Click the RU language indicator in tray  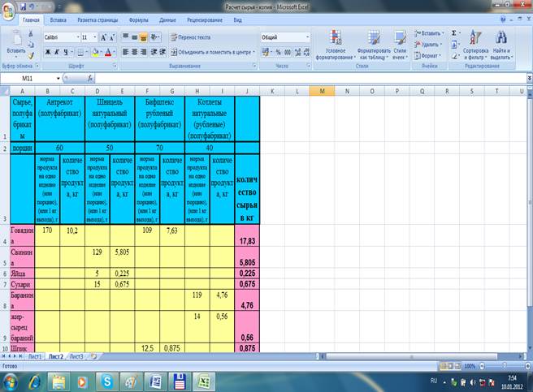pyautogui.click(x=434, y=381)
